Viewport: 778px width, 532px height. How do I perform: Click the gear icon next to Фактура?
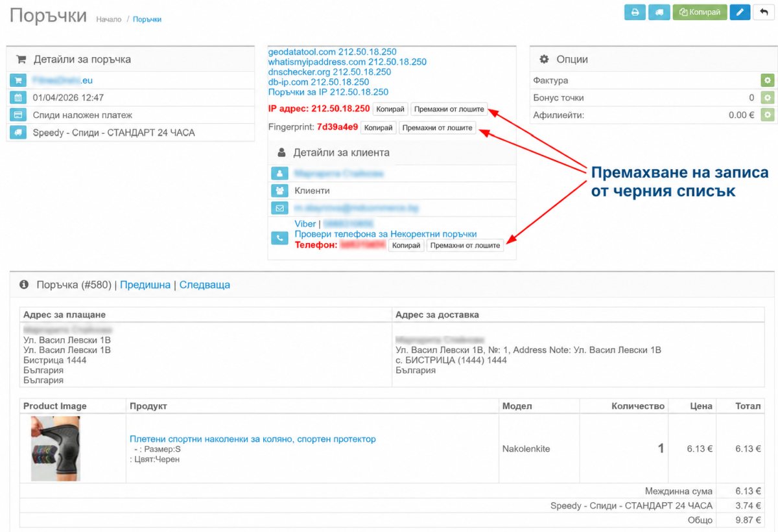tap(768, 80)
